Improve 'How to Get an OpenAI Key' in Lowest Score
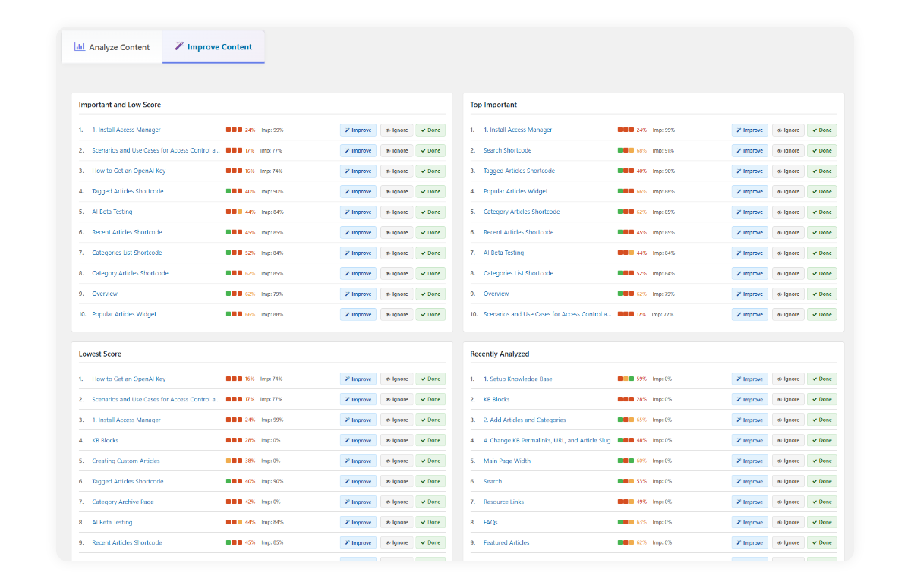911x588 pixels. [x=358, y=379]
